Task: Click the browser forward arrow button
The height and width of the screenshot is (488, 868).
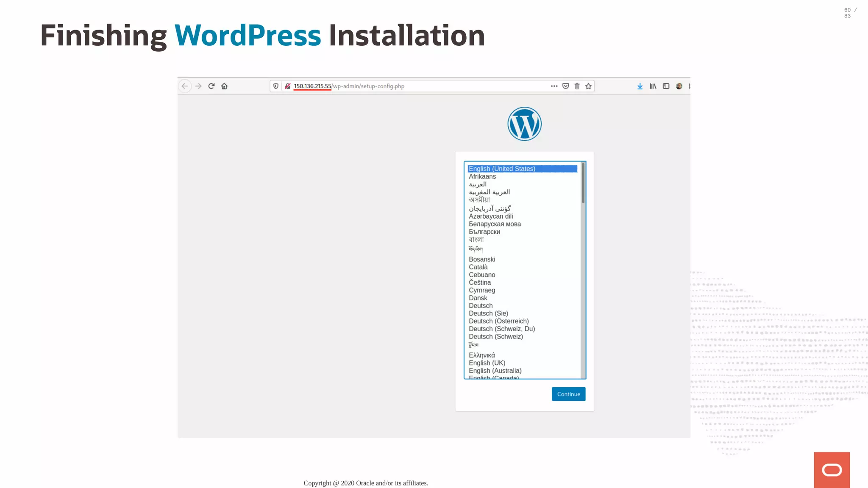Action: pos(198,86)
